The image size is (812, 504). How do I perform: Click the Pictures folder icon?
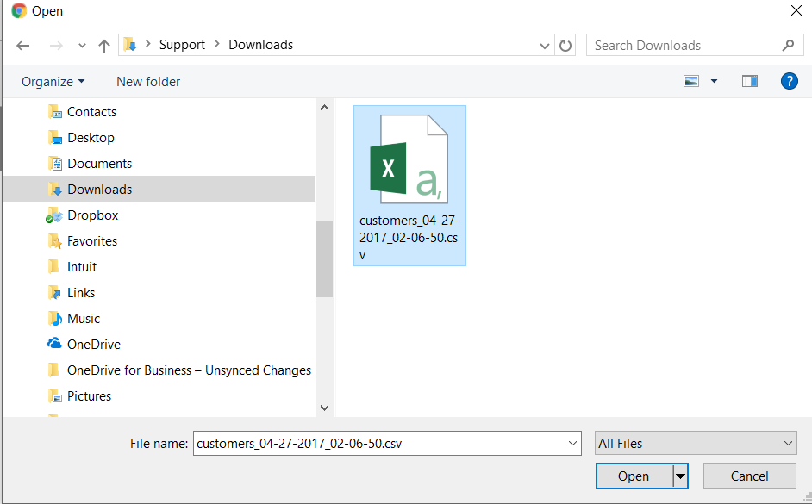tap(55, 395)
